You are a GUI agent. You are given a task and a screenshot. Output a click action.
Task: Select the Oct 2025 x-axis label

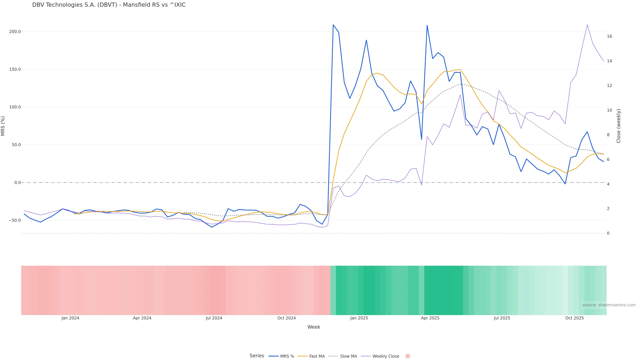click(575, 318)
